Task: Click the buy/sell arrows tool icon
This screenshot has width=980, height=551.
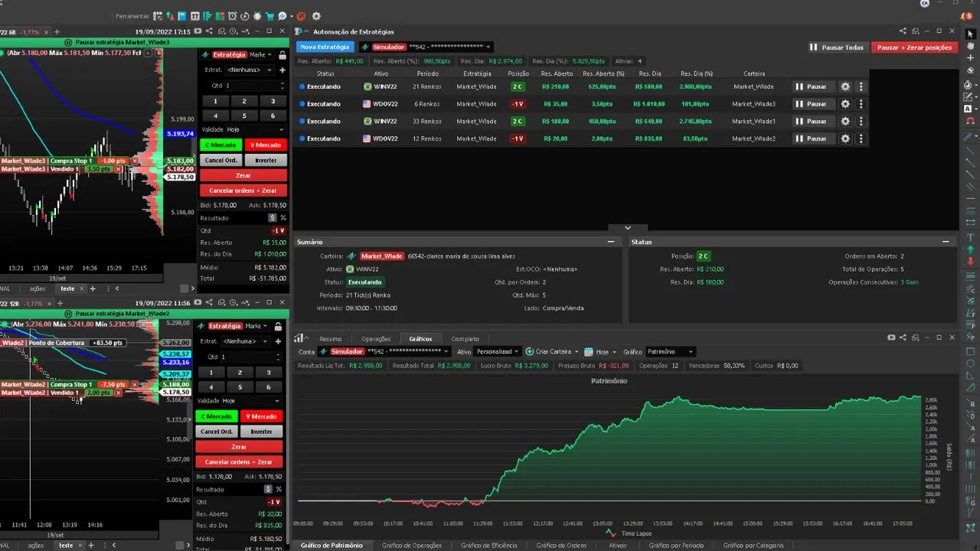Action: [170, 15]
